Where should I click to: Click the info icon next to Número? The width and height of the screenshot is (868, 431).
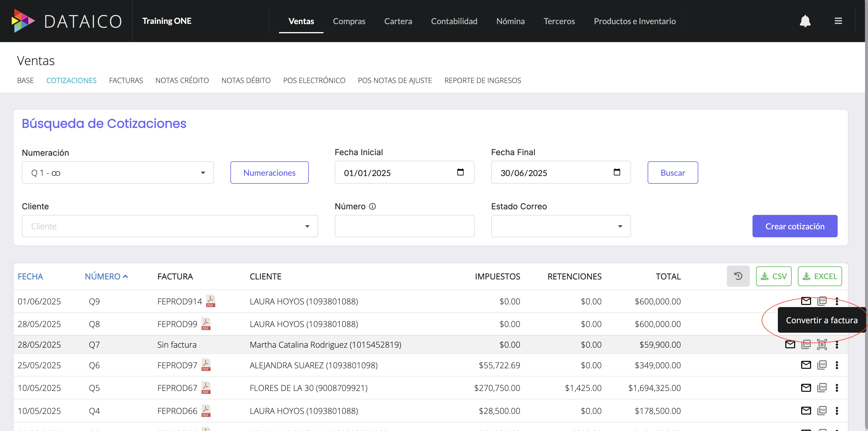point(372,206)
